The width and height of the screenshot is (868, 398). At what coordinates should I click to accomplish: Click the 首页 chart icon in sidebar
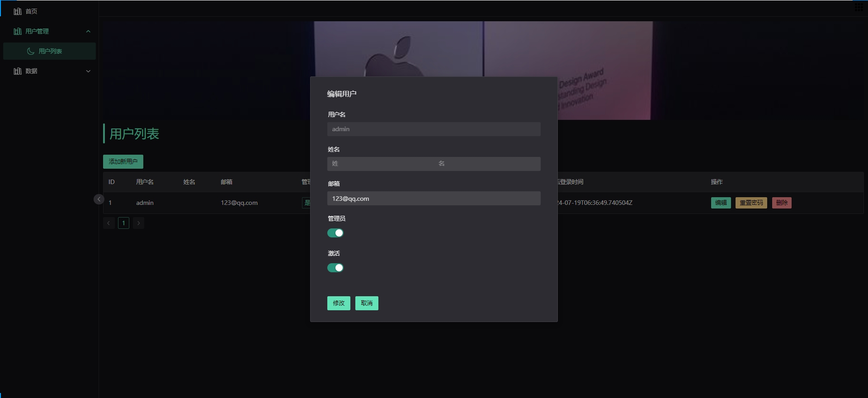pos(18,11)
